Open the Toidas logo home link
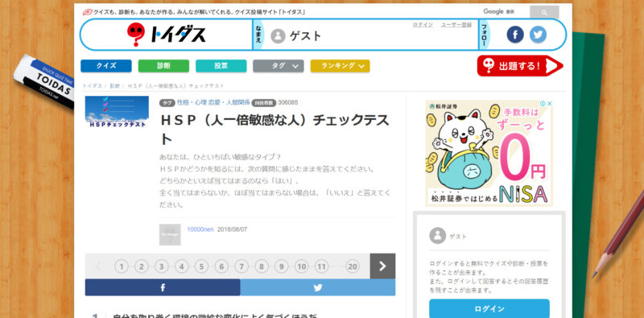The height and width of the screenshot is (318, 644). 166,35
